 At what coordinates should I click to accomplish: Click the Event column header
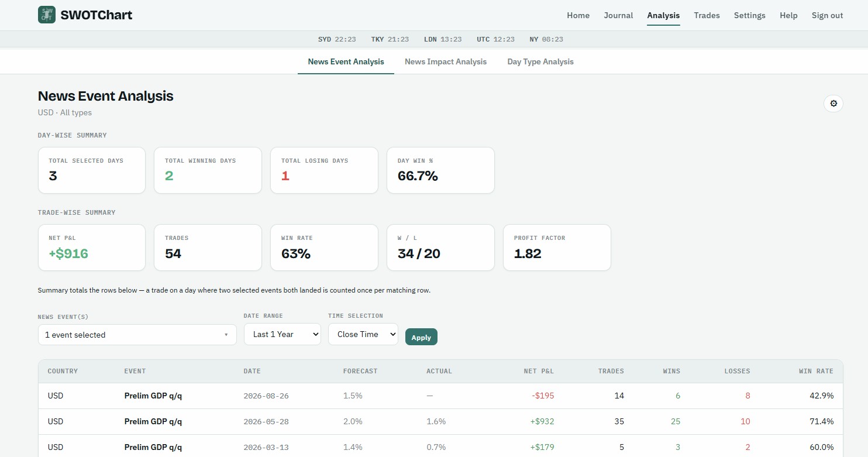click(x=135, y=371)
